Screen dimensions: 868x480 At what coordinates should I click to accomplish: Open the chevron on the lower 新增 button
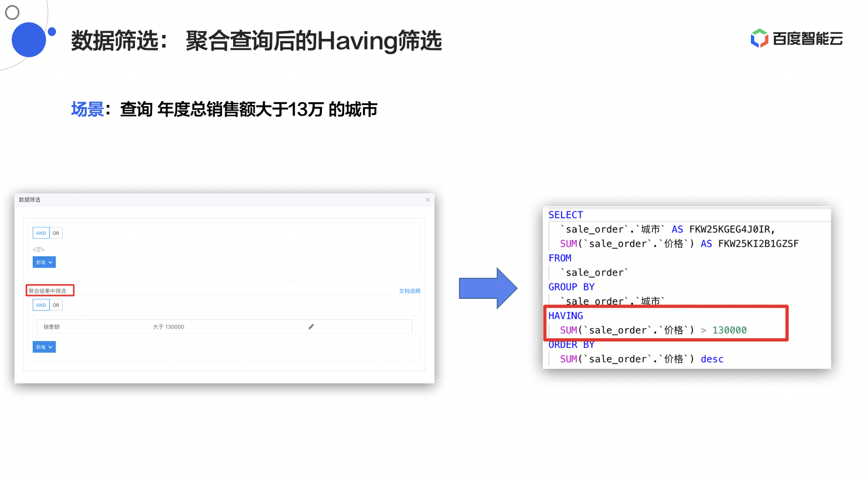pyautogui.click(x=51, y=347)
